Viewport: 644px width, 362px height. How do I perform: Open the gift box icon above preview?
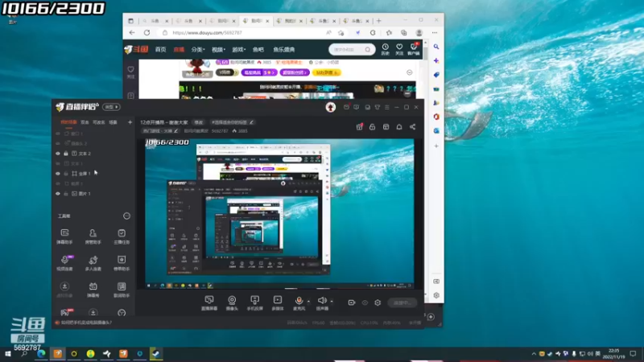359,127
